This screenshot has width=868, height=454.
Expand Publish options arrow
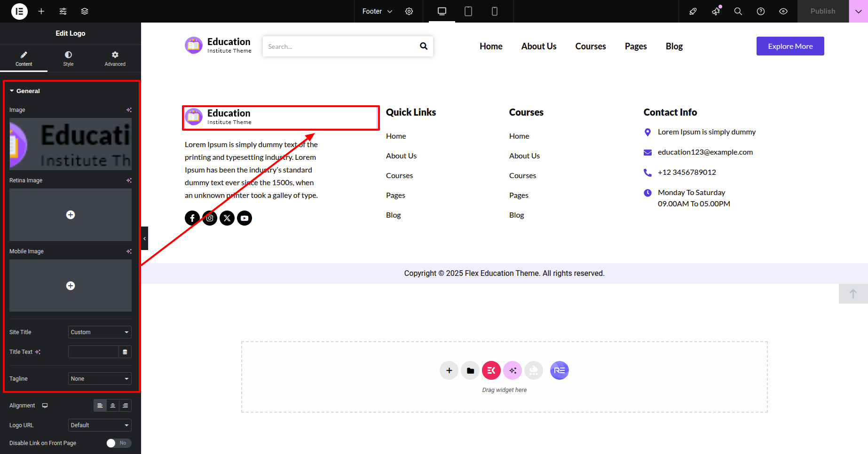coord(858,11)
